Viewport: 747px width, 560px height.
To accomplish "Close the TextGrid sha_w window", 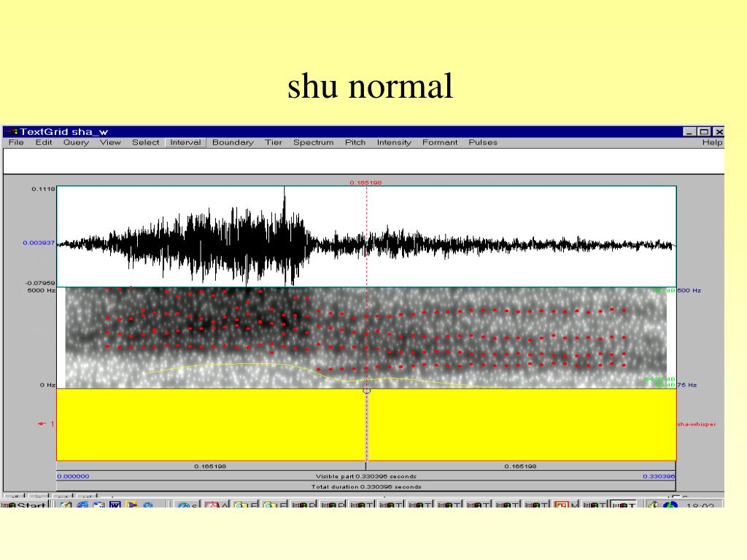I will click(x=719, y=132).
